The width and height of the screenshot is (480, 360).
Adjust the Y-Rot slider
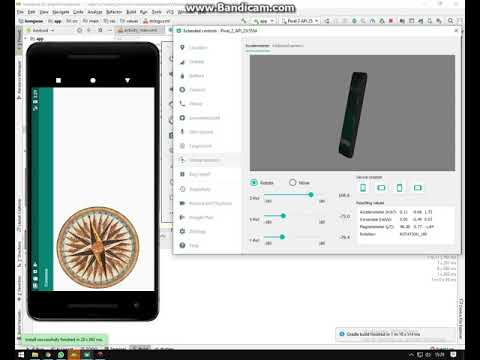[x=294, y=237]
